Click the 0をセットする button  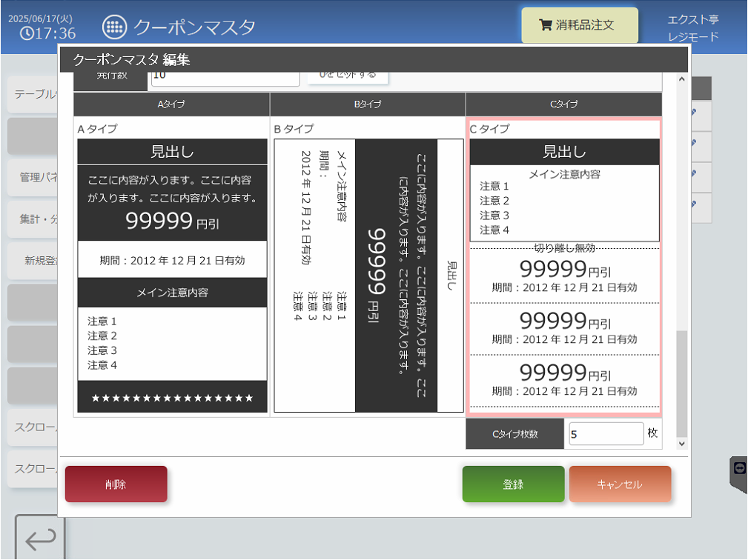pyautogui.click(x=348, y=76)
